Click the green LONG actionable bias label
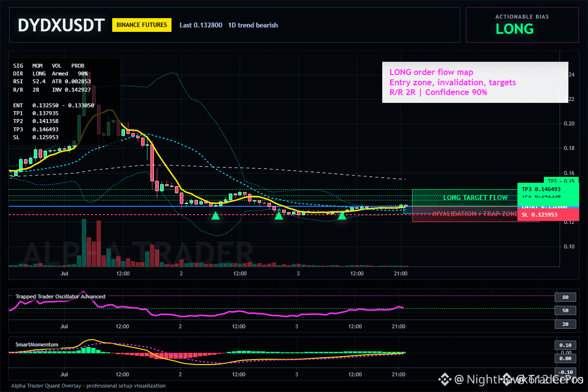 514,29
